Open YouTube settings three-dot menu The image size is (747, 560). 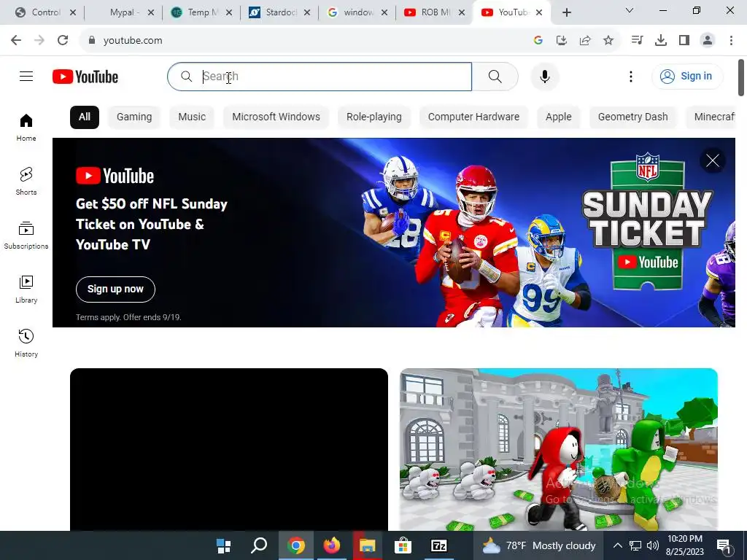(631, 76)
